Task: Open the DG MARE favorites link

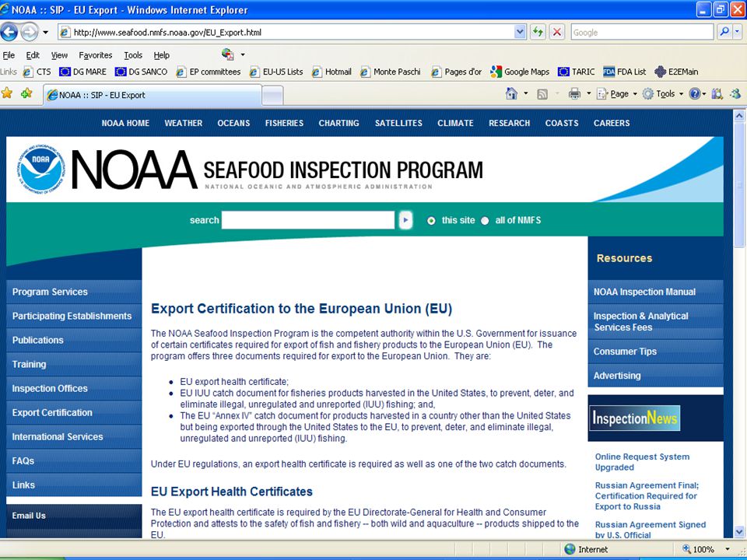Action: tap(83, 72)
